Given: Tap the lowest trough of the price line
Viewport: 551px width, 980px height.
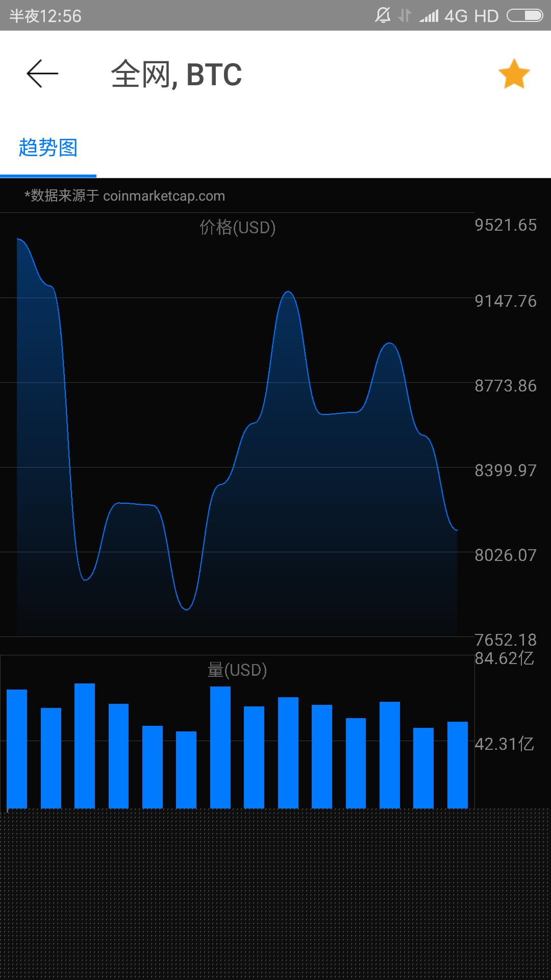Looking at the screenshot, I should 186,609.
